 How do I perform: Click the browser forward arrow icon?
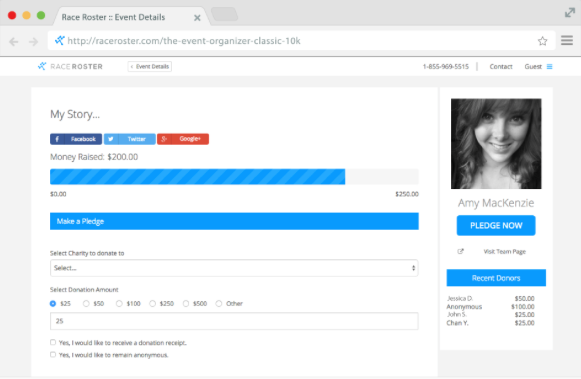33,41
